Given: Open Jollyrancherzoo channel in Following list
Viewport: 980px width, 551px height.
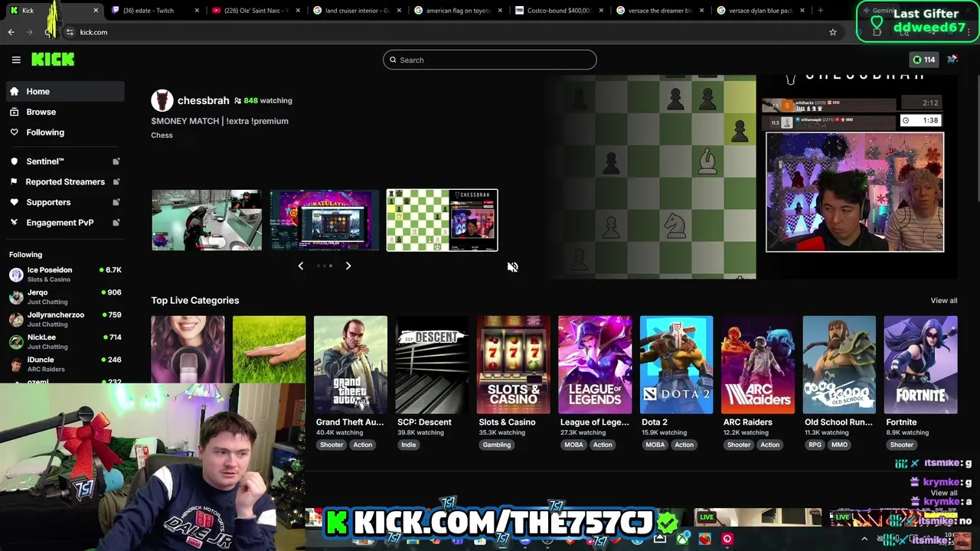Looking at the screenshot, I should click(65, 318).
